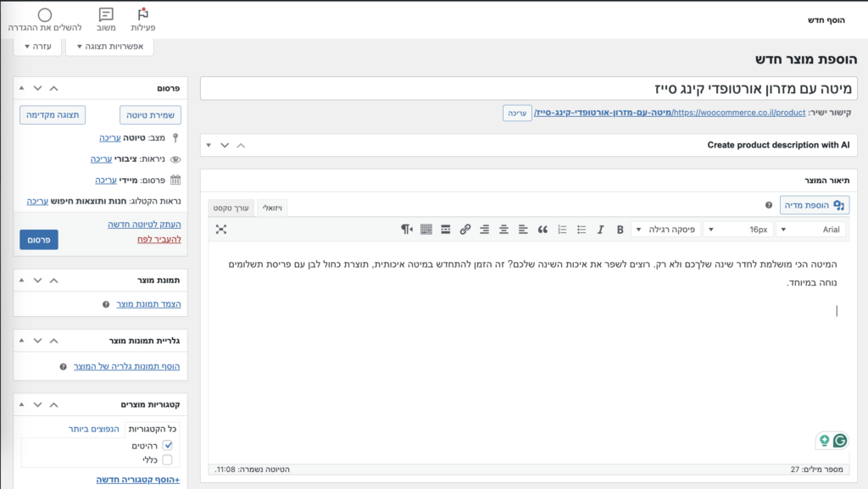Insert a bulleted list
Screen dimensions: 868x489
581,230
